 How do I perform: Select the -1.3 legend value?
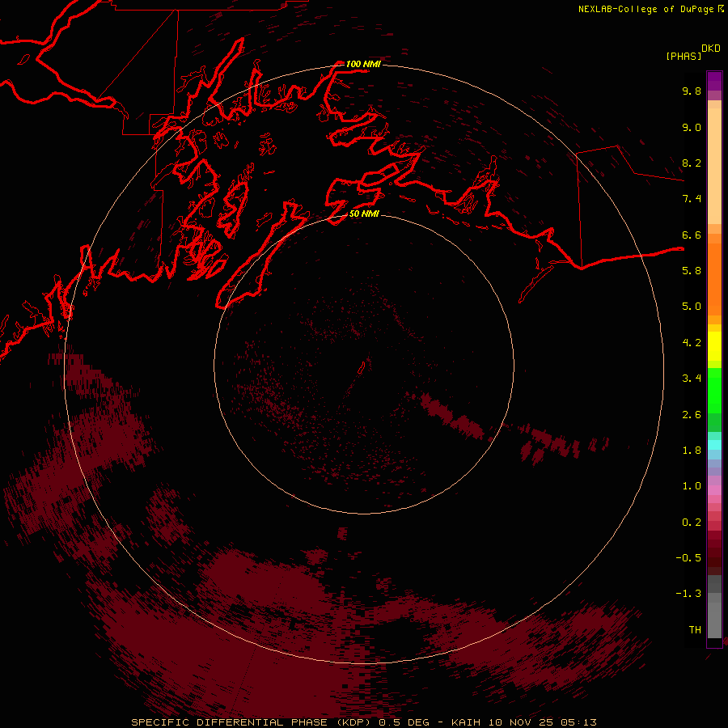tap(688, 594)
